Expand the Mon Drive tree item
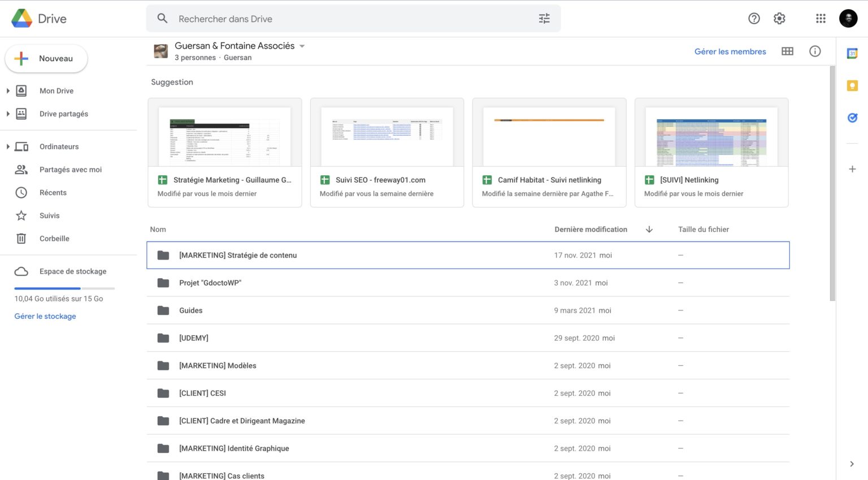 pyautogui.click(x=7, y=90)
